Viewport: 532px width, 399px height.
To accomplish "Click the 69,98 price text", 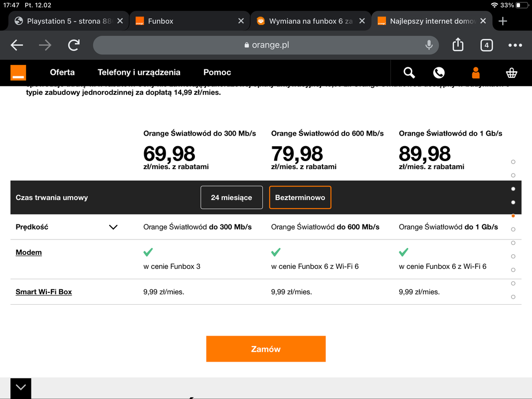I will tap(169, 154).
